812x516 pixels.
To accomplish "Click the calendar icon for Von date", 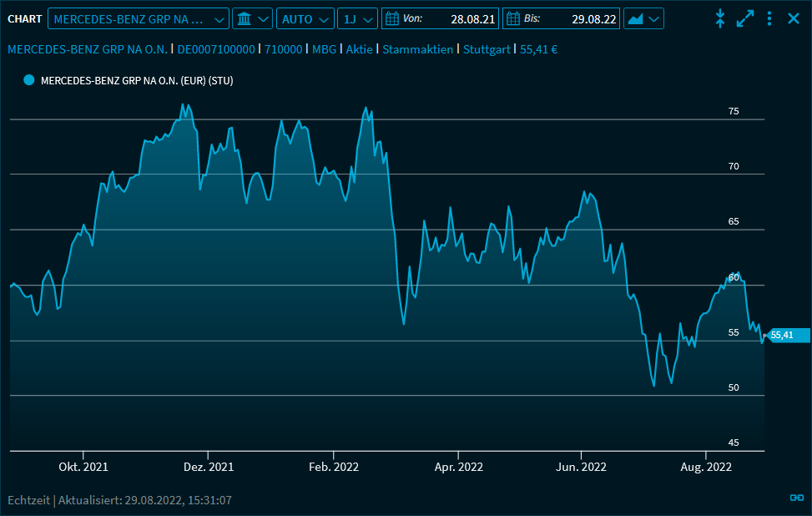I will pos(391,18).
